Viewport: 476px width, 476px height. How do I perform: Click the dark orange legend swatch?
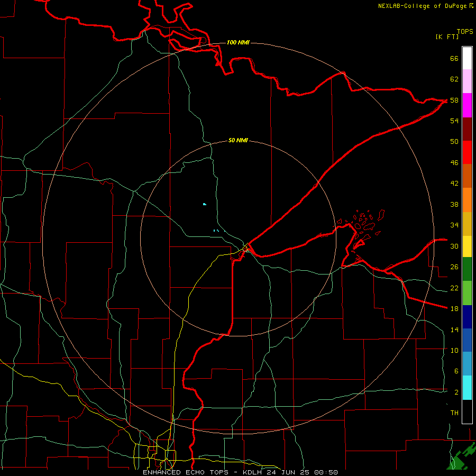pos(467,176)
